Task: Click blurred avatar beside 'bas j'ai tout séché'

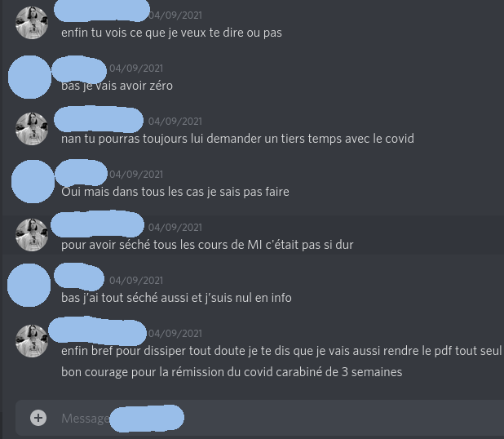Action: point(29,285)
